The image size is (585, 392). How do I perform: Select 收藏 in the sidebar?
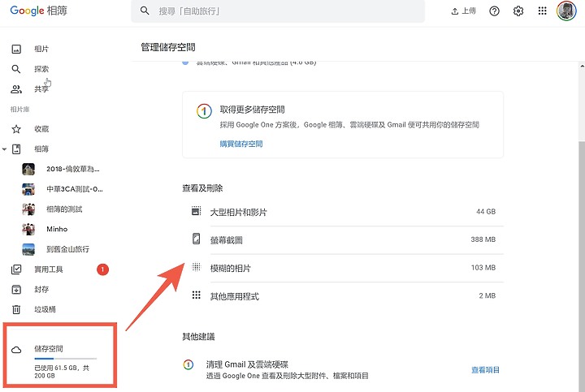point(41,129)
